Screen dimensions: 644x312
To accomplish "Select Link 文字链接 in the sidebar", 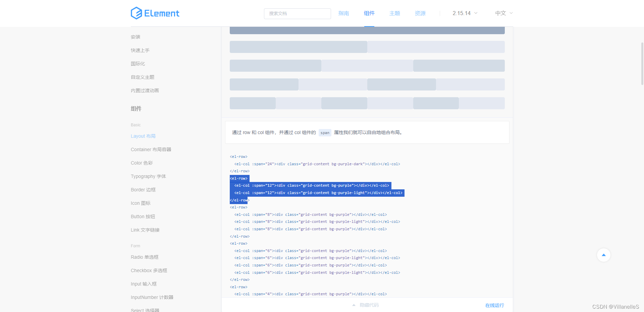I will (x=145, y=230).
